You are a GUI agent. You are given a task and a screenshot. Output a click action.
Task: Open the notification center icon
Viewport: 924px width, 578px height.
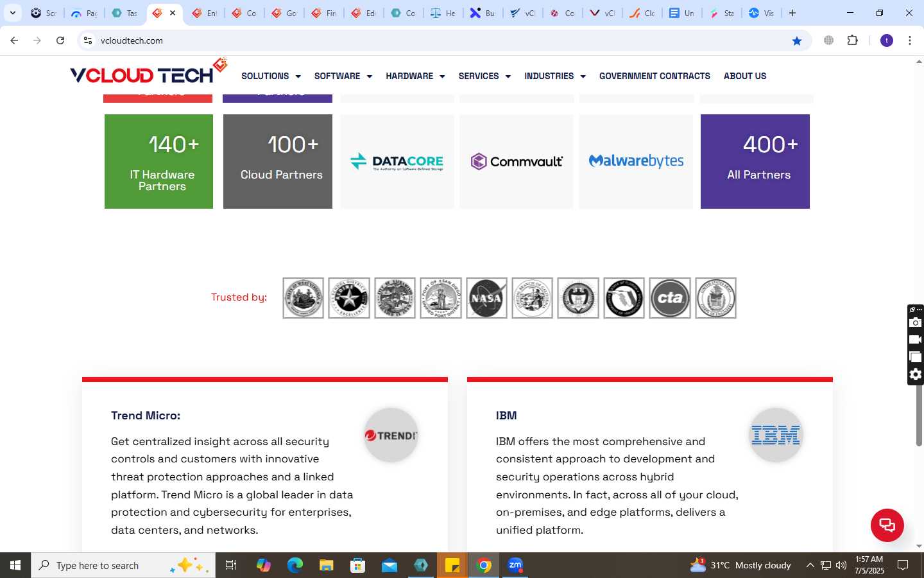(x=903, y=565)
